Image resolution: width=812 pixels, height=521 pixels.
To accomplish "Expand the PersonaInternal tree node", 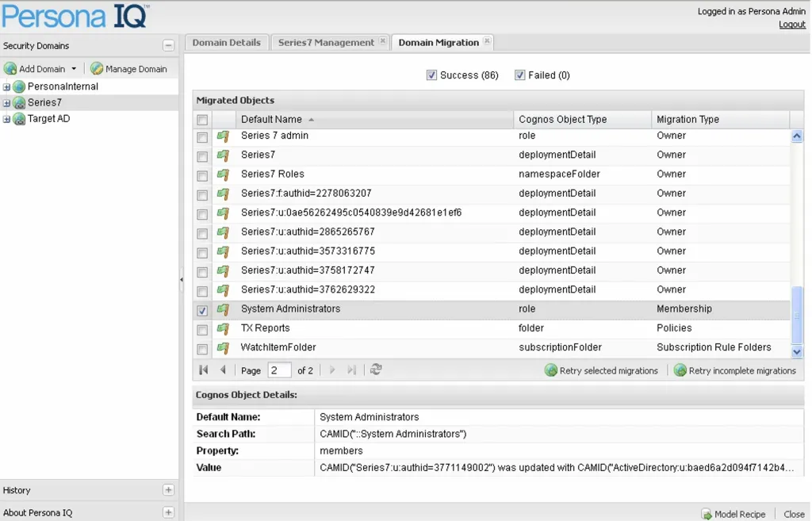I will [x=6, y=86].
